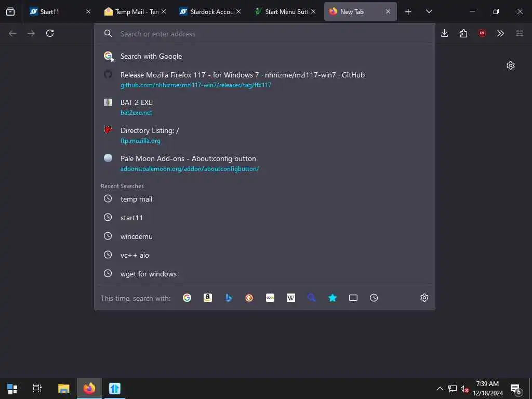Search in Bookmarks using star icon
The image size is (532, 399).
point(332,298)
